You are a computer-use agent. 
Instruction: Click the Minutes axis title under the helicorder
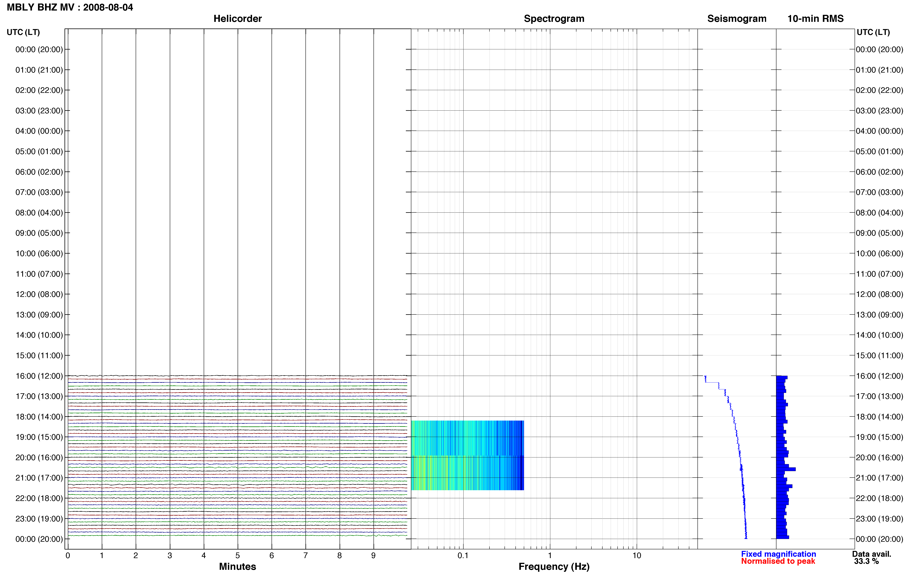[238, 566]
